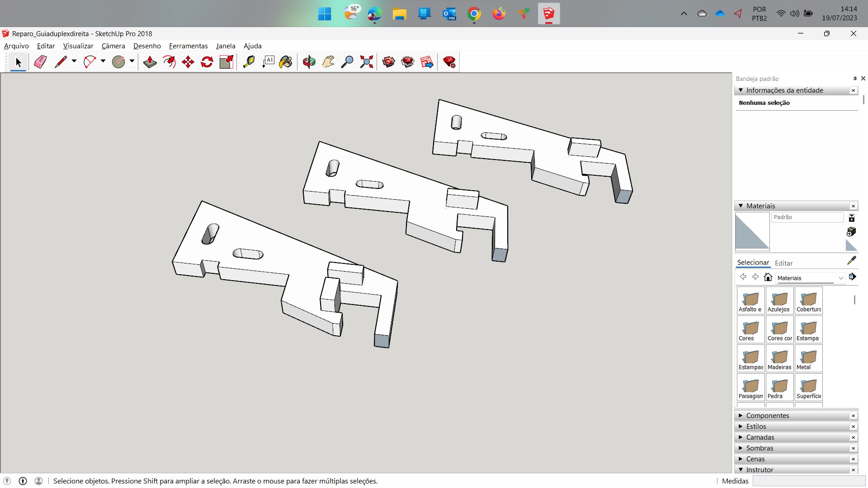Open the arc tools dropdown arrow

click(103, 61)
